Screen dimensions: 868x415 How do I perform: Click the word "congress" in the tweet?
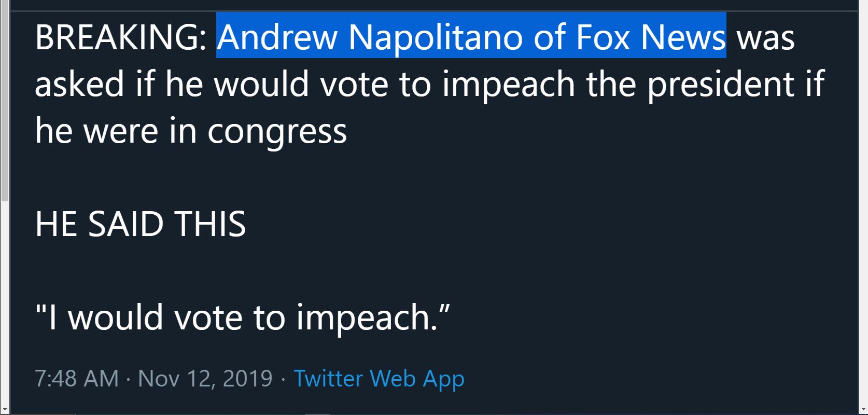(x=277, y=132)
